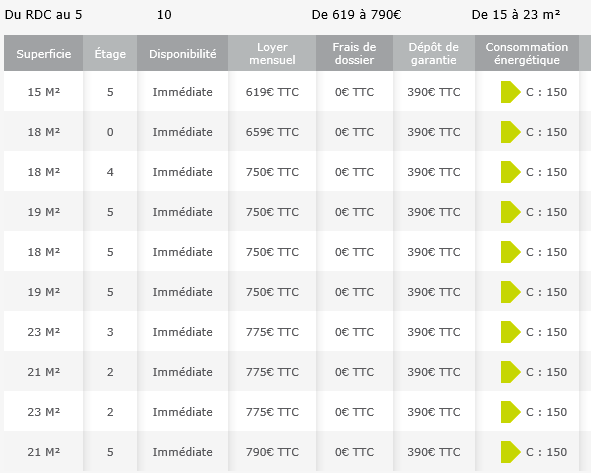Image resolution: width=591 pixels, height=473 pixels.
Task: Click energy arrow icon in 23 M² third-floor row
Action: [510, 332]
